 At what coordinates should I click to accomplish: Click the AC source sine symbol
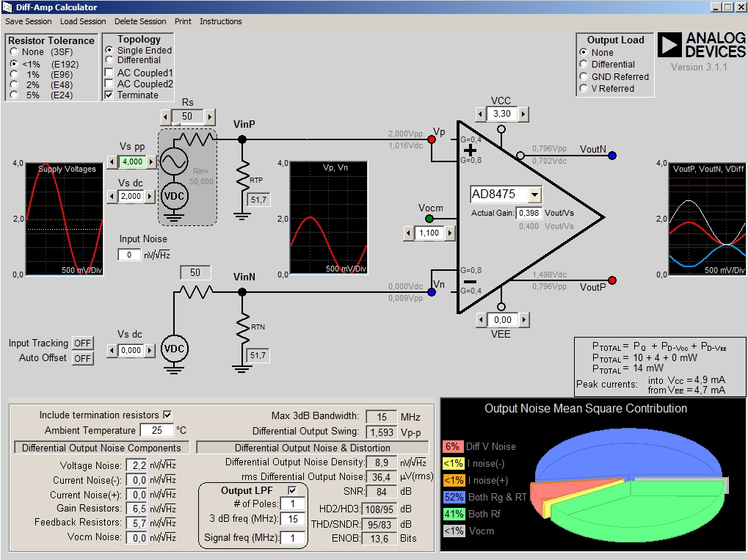[x=174, y=161]
